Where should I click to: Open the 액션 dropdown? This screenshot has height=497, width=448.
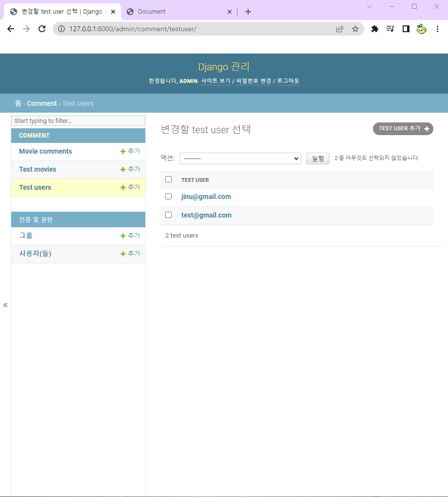[240, 159]
